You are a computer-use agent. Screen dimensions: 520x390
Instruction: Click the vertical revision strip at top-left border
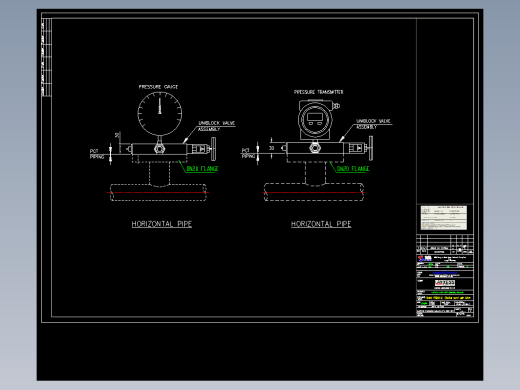[x=46, y=57]
